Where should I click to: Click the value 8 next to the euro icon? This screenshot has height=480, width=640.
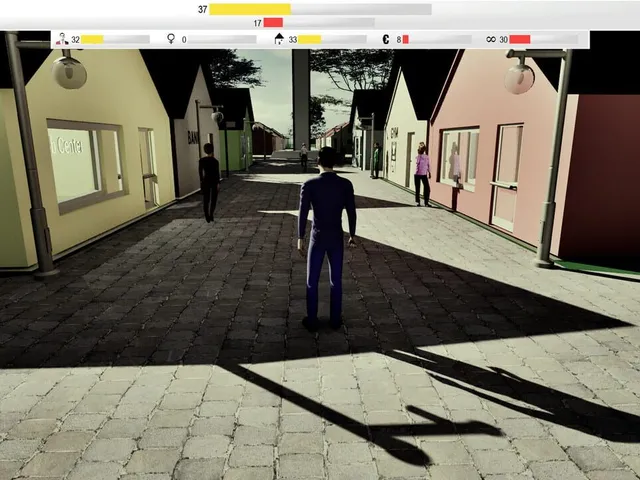(x=399, y=40)
